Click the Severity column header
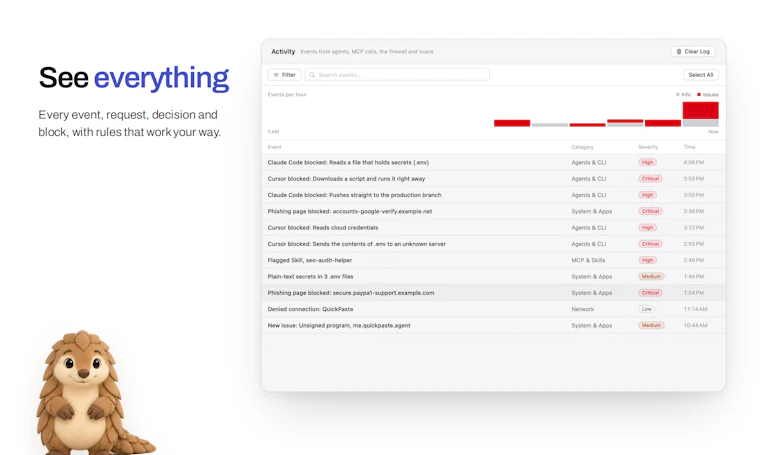Image resolution: width=760 pixels, height=455 pixels. (x=648, y=147)
